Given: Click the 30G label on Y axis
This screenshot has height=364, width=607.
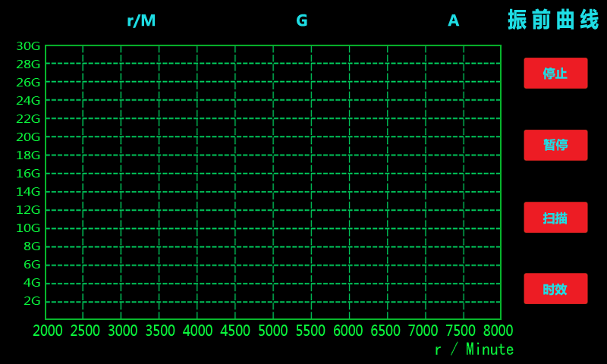Looking at the screenshot, I should click(x=28, y=46).
